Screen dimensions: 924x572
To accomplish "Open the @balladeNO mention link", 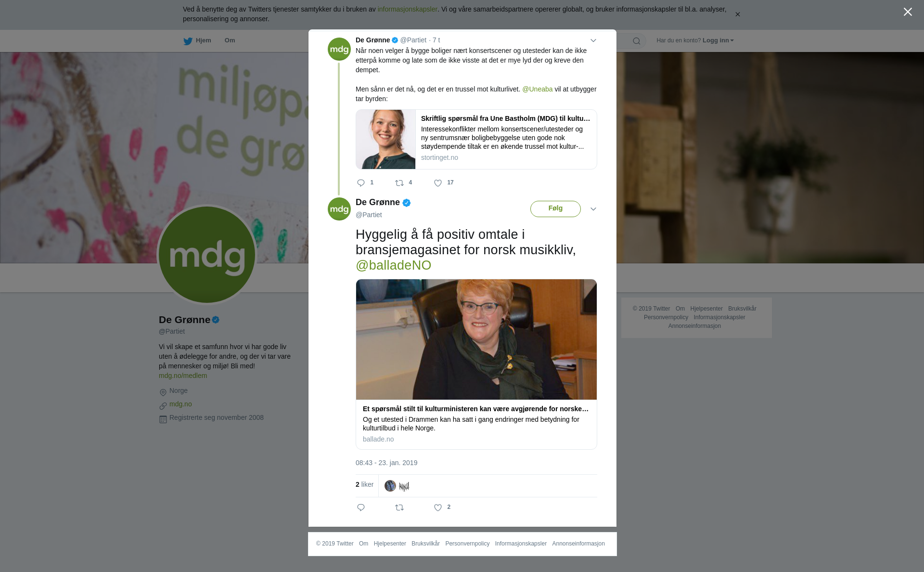I will point(394,265).
